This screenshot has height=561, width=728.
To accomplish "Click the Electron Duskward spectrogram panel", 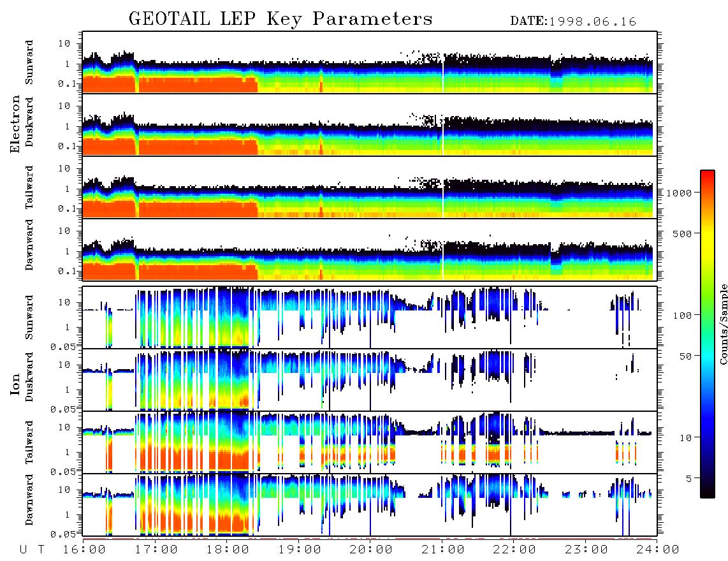I will point(370,125).
